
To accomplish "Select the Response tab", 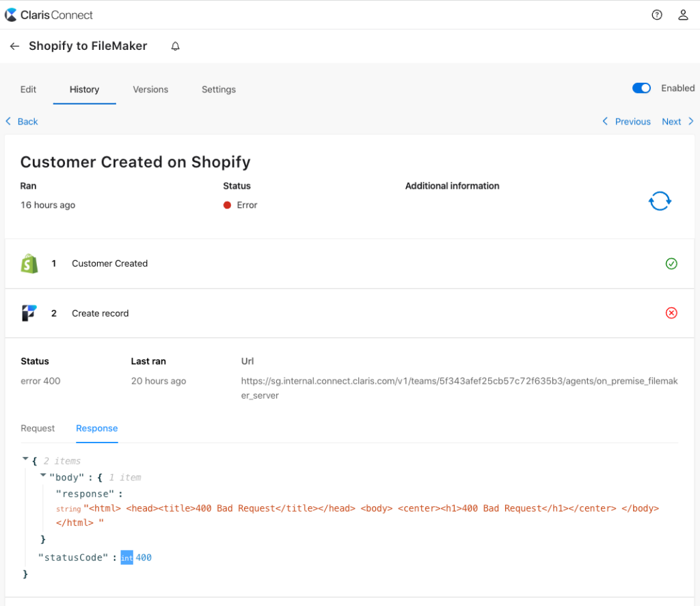I will pyautogui.click(x=97, y=428).
